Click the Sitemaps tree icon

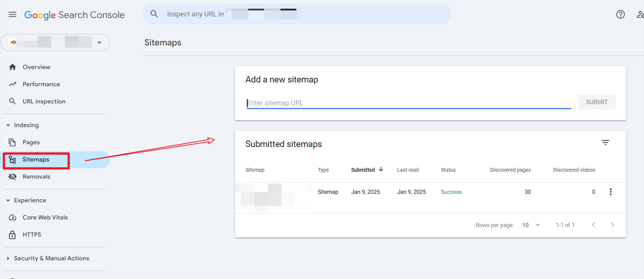12,160
